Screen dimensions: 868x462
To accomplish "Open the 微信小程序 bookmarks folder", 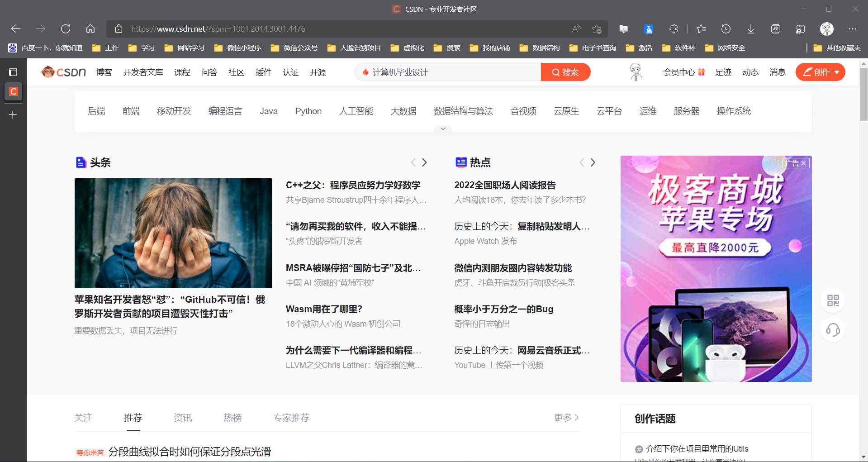I will [x=238, y=48].
